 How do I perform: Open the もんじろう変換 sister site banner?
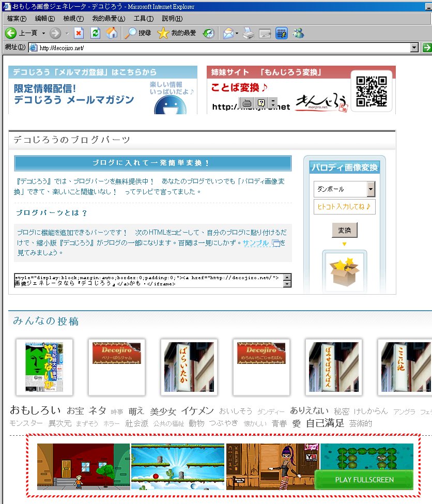coord(301,90)
